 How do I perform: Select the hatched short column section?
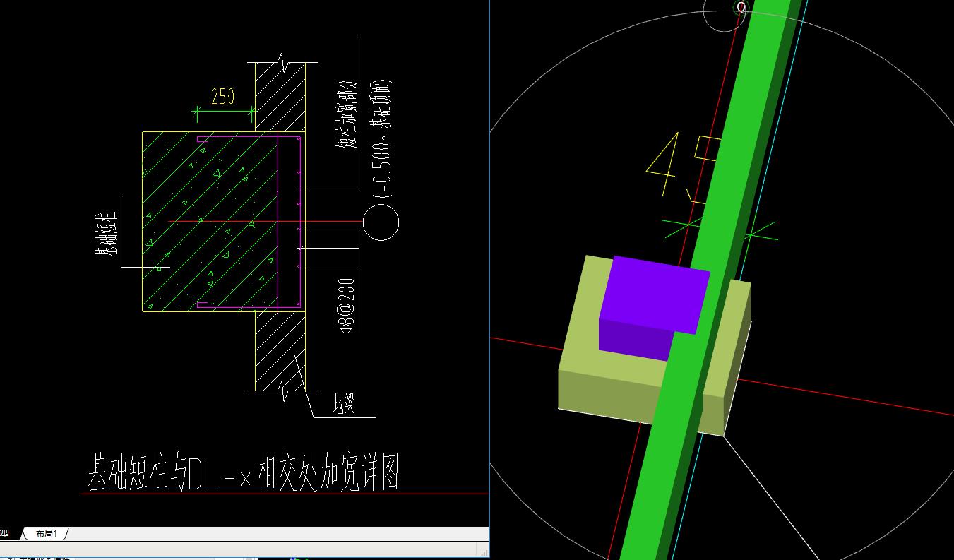(x=210, y=221)
